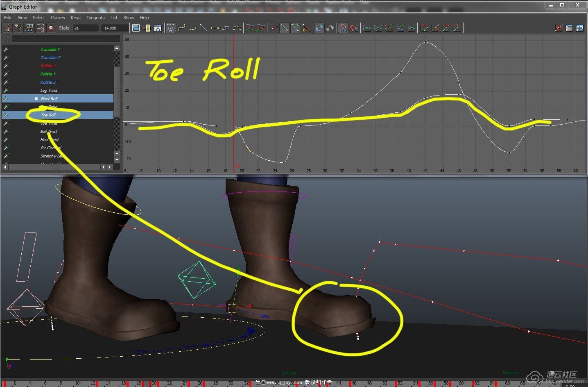
Task: Click the Stats frame field showing 21
Action: (x=86, y=28)
